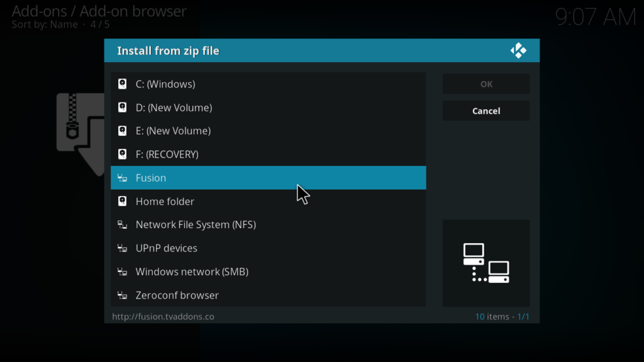Click the disk icon beside Home folder
The height and width of the screenshot is (362, 644).
point(123,201)
